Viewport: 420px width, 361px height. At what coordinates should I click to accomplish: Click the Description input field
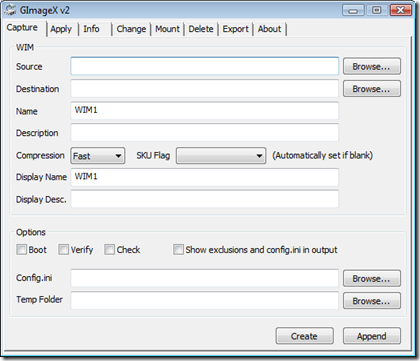pyautogui.click(x=205, y=132)
